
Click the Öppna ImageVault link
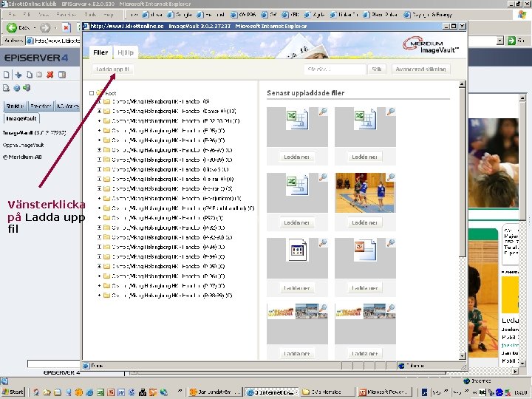click(23, 146)
